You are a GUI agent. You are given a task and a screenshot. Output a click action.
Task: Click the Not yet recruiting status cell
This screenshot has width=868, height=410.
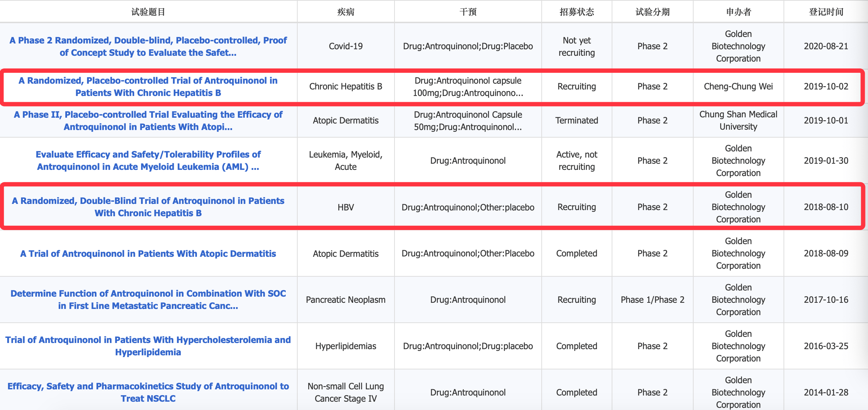(576, 46)
